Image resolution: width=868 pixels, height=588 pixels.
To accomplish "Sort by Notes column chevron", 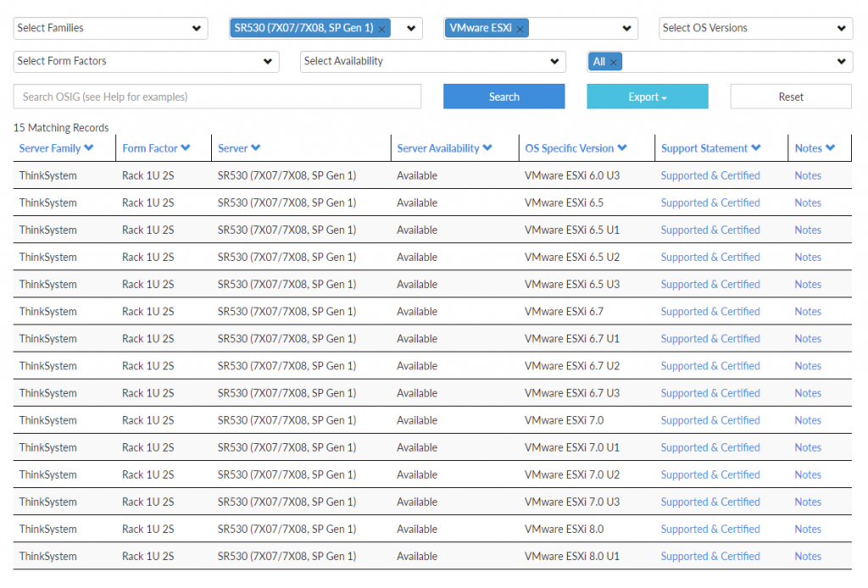I will tap(831, 147).
